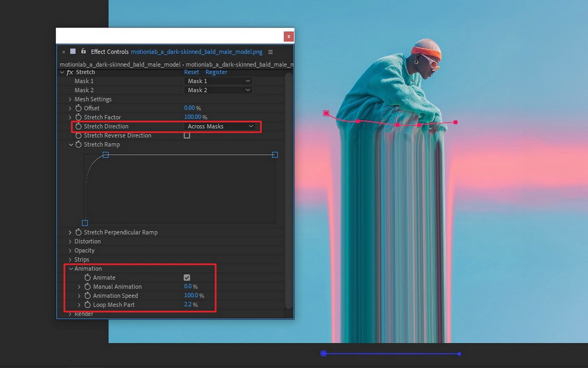Expand the Render group
The height and width of the screenshot is (368, 588).
70,314
